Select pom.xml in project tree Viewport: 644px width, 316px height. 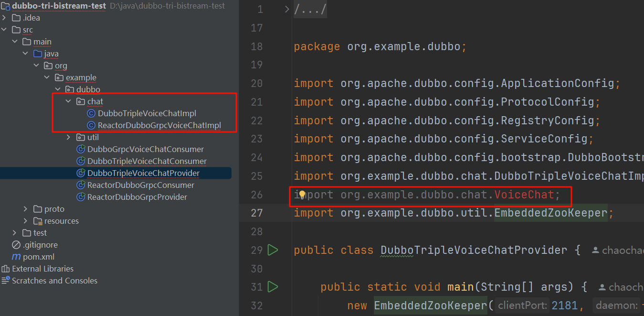pyautogui.click(x=39, y=257)
